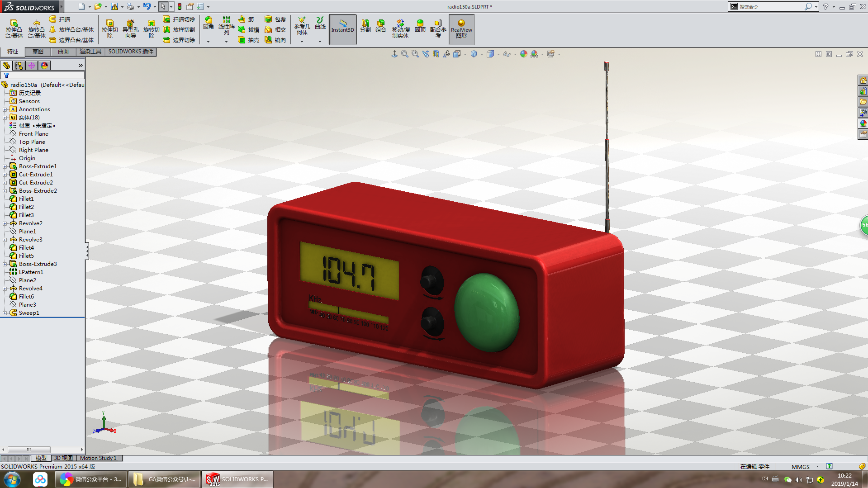
Task: Click the feature tree horizontal scrollbar
Action: tap(43, 450)
